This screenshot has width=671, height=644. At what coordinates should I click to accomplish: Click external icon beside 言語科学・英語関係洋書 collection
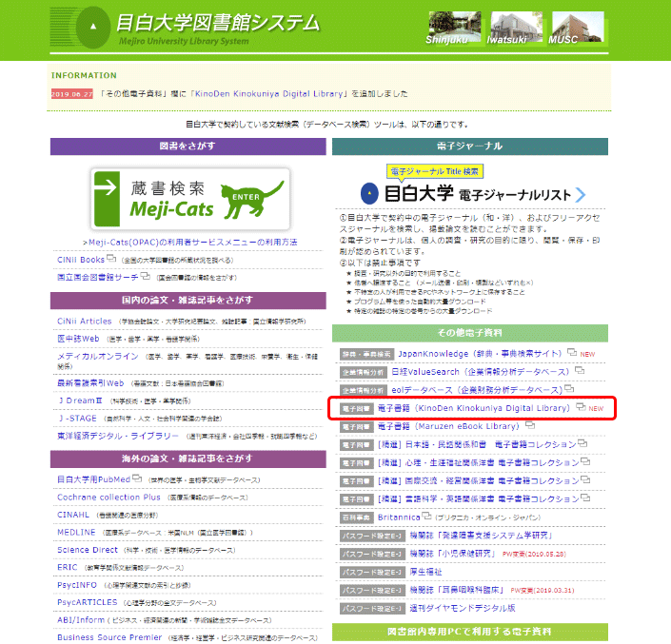point(585,498)
